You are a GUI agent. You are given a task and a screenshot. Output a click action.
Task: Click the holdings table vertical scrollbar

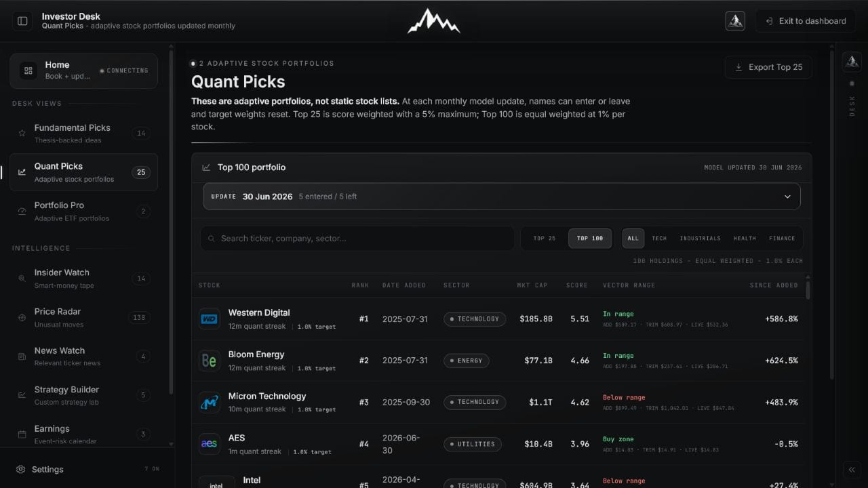pyautogui.click(x=808, y=290)
